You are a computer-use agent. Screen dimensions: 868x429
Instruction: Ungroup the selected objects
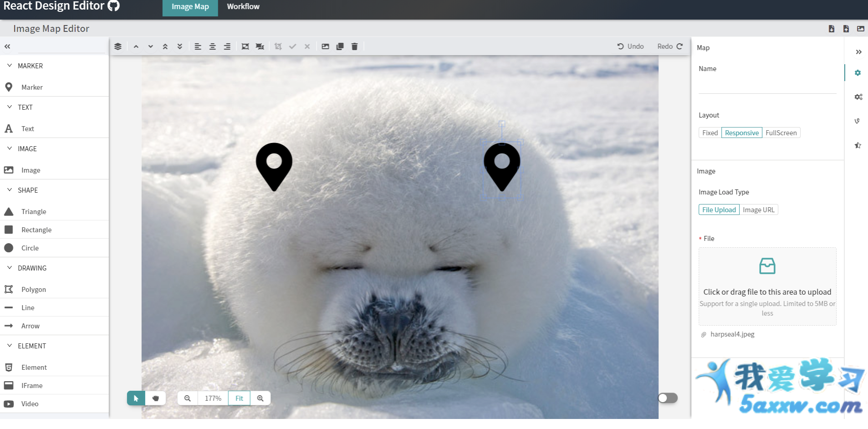(260, 46)
